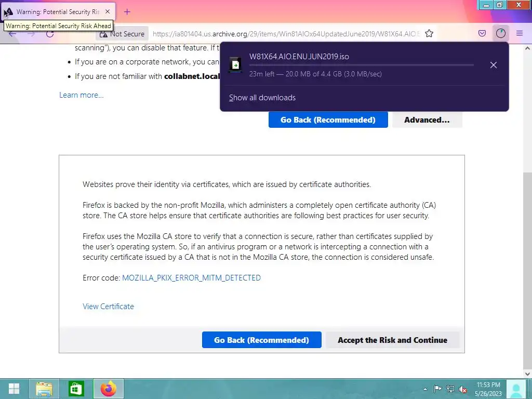The width and height of the screenshot is (532, 399).
Task: Click the scrollbar down arrow
Action: click(x=528, y=374)
